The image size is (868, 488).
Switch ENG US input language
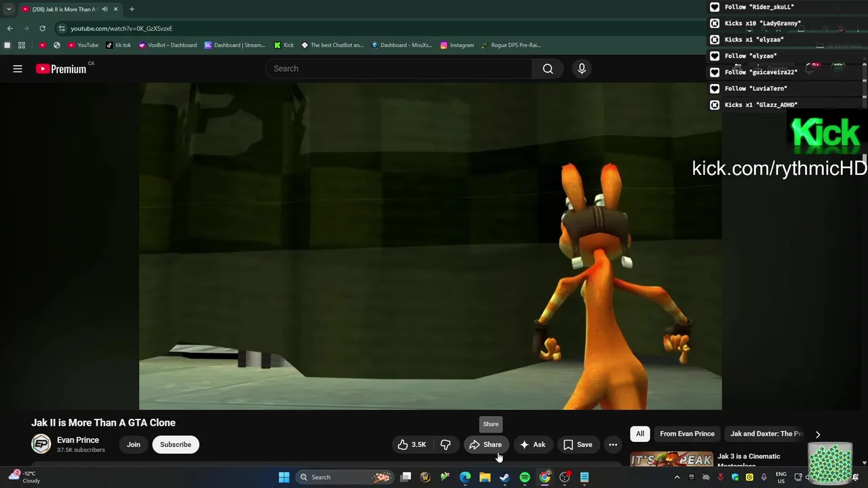coord(781,477)
